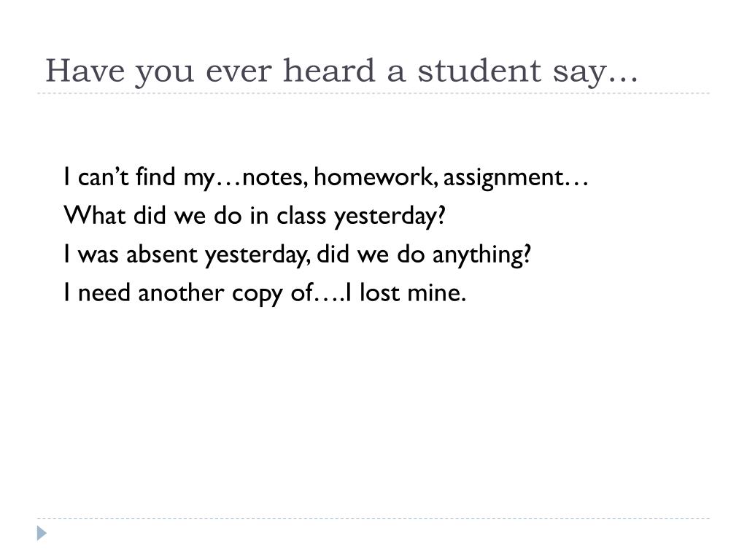Click the blue triangle arrow icon

coord(42,533)
